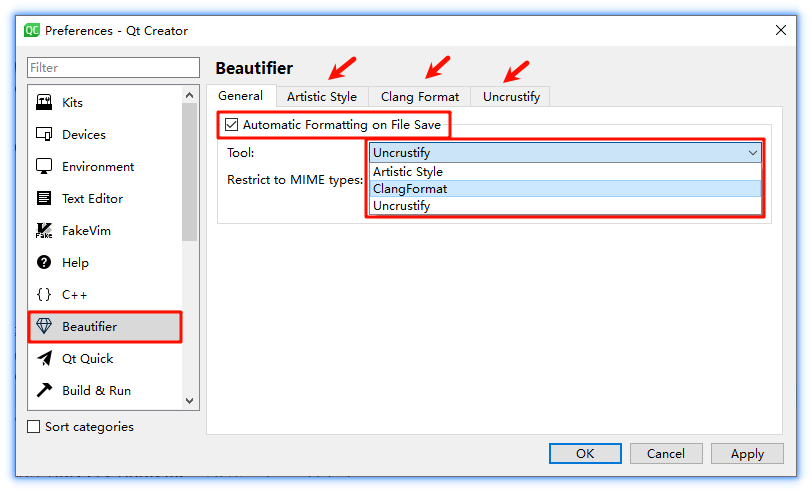Click the Text Editor icon
812x492 pixels.
[x=44, y=199]
